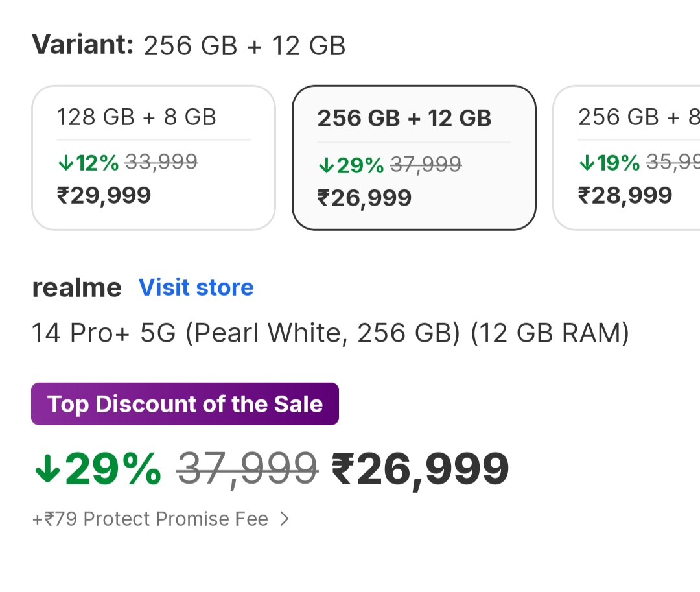Click the ₹28,999 price in the third variant card
The height and width of the screenshot is (592, 700).
625,195
